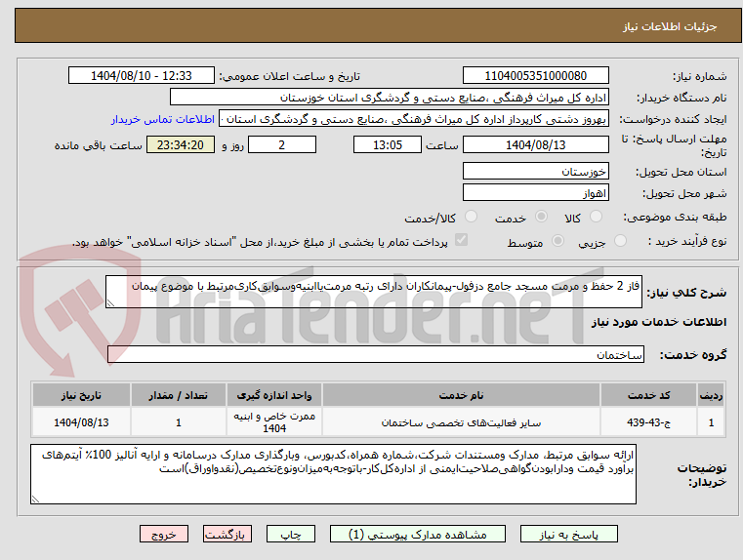Click مشاهده مدارک پیوستی (1) button

pyautogui.click(x=418, y=534)
